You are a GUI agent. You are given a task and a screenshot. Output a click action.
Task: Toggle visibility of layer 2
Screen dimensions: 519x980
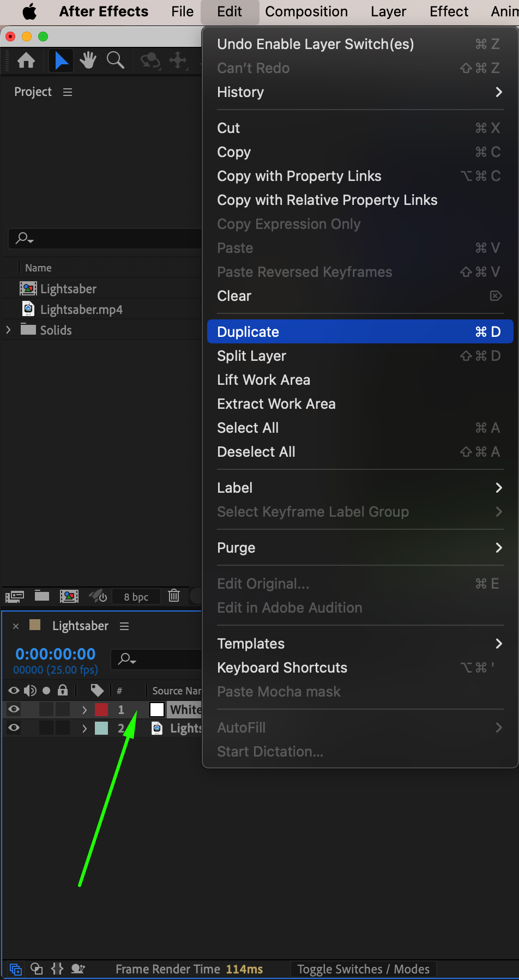coord(14,728)
